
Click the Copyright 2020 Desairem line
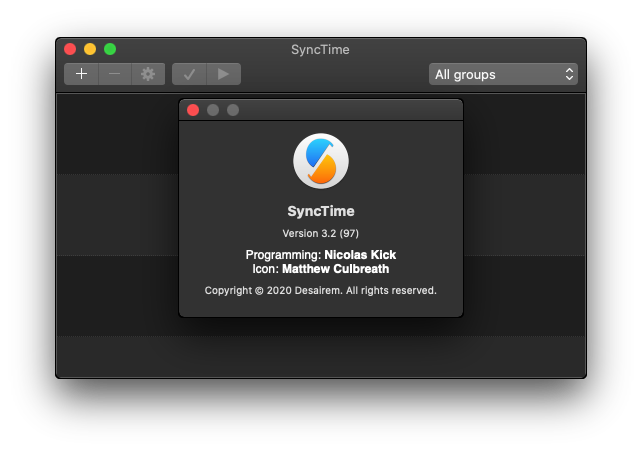[321, 290]
